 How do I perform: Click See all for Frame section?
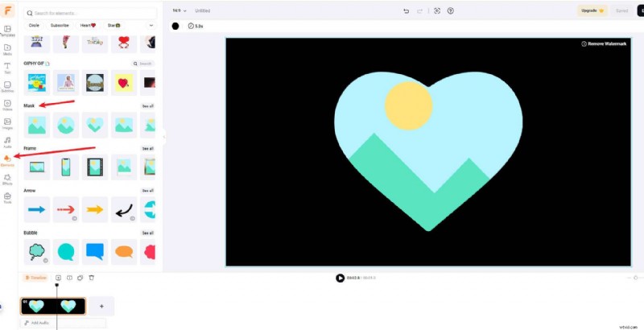click(148, 149)
